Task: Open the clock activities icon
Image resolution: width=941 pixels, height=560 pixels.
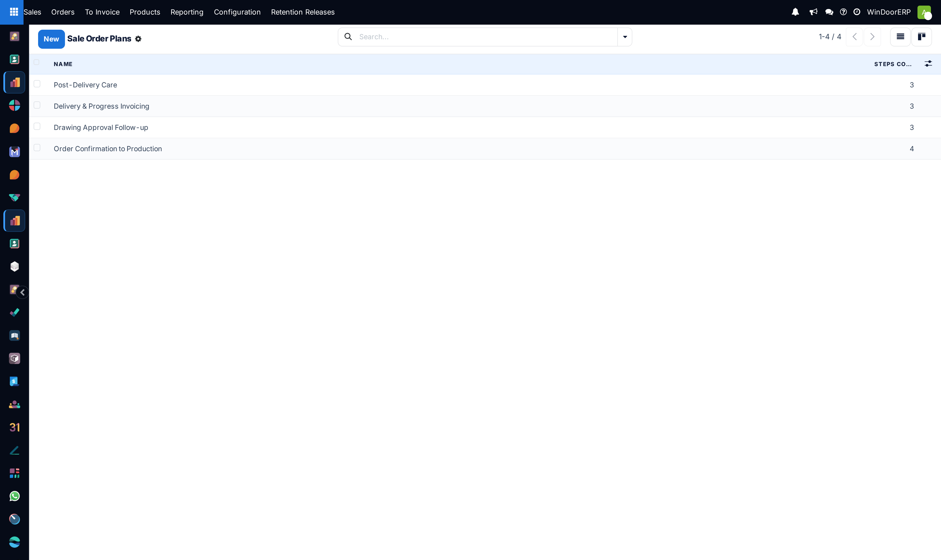Action: (857, 12)
